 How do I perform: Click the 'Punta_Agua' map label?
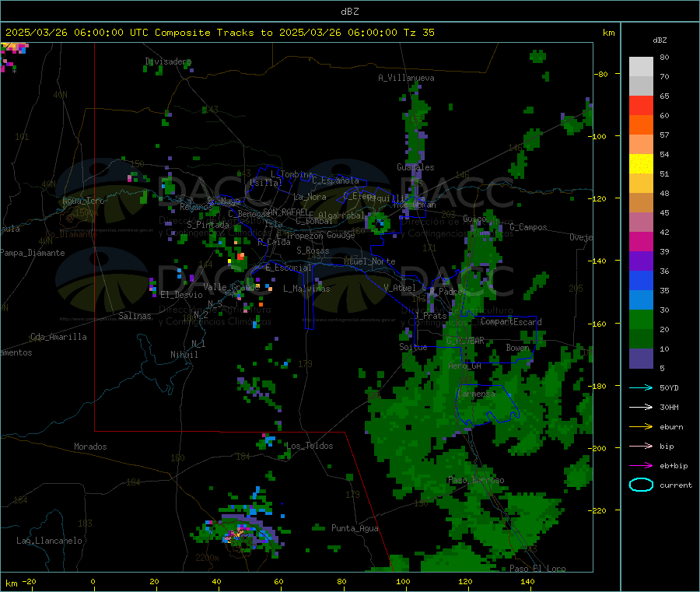coord(355,528)
